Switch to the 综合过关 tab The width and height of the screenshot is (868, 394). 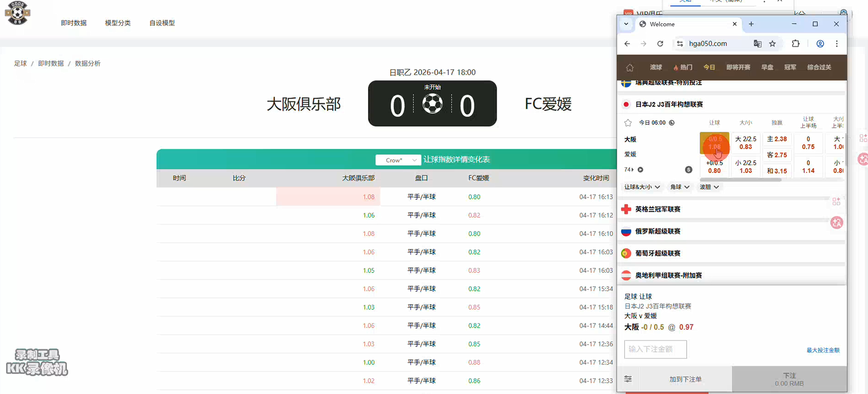tap(819, 67)
